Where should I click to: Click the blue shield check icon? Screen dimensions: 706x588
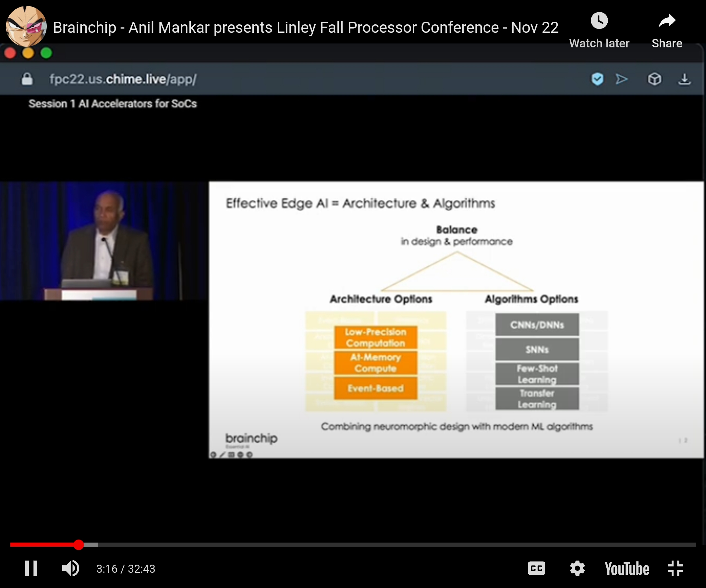[x=597, y=80]
